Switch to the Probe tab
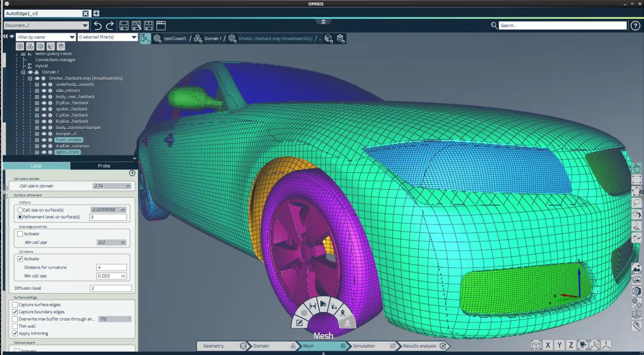 click(x=104, y=166)
